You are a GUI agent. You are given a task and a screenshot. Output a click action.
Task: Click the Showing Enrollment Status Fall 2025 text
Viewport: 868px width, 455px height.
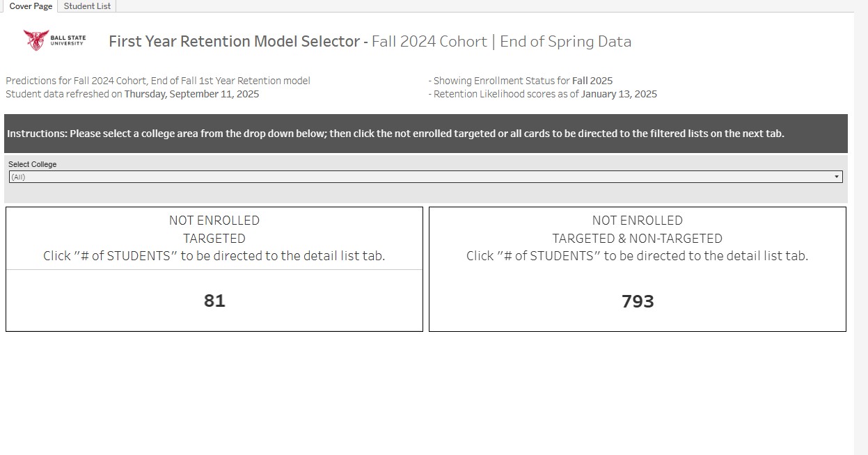[522, 81]
